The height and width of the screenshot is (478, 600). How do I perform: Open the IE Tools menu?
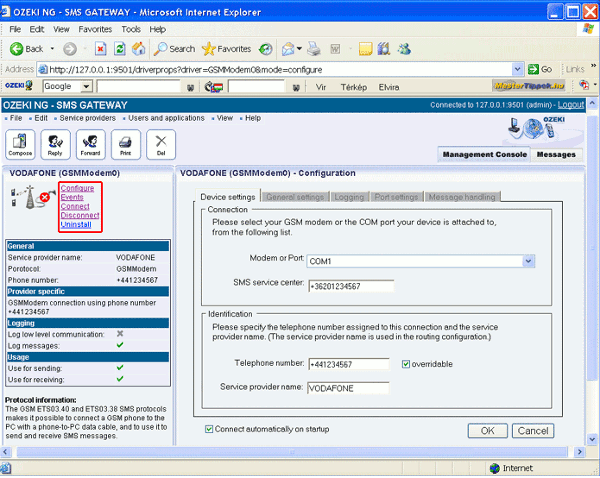pos(131,29)
